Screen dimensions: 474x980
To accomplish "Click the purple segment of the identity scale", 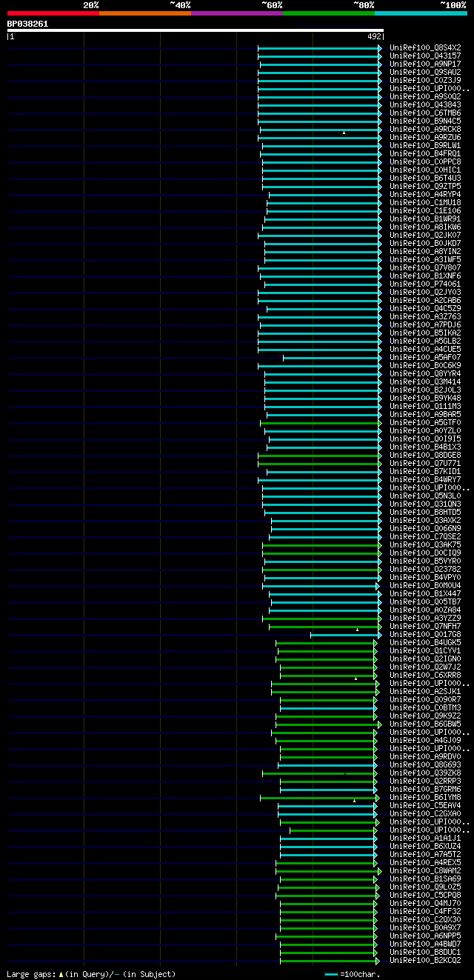I will (x=237, y=13).
